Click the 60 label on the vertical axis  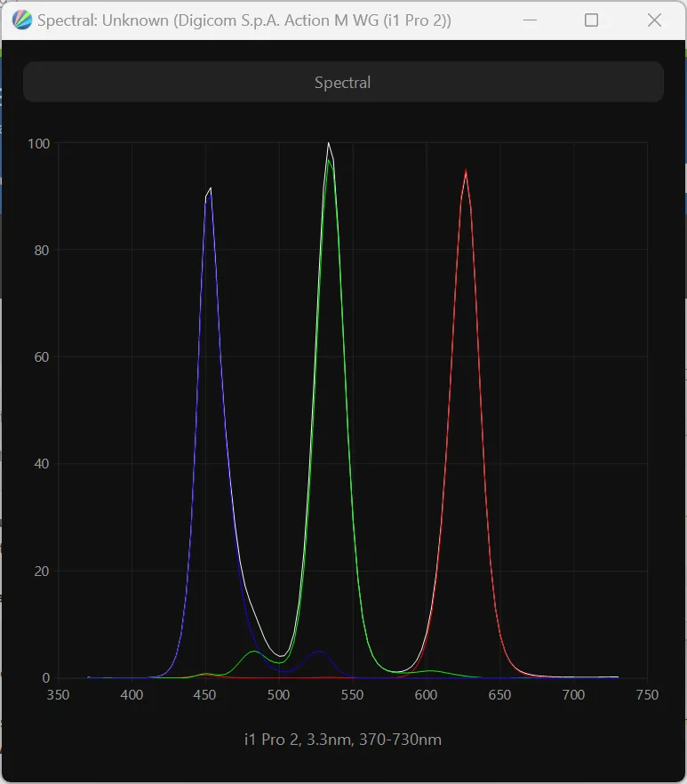41,357
